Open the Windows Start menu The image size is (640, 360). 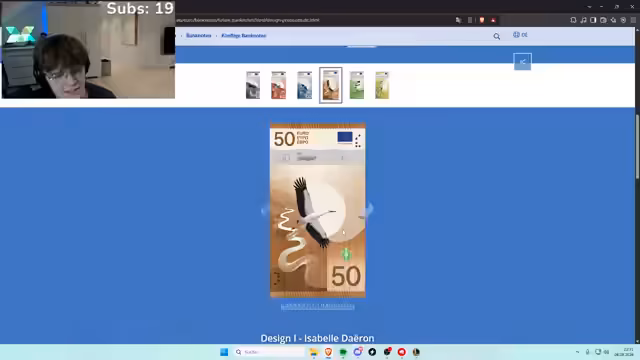[x=224, y=352]
